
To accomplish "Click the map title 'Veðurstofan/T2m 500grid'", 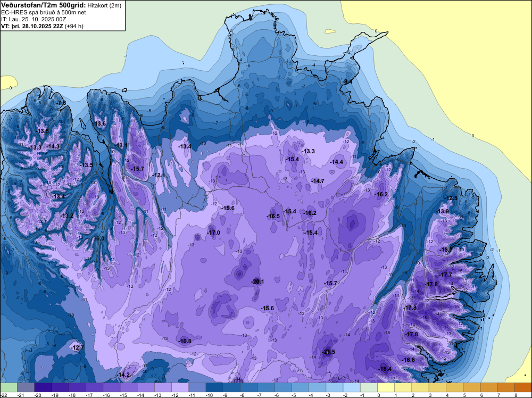I will coord(44,5).
